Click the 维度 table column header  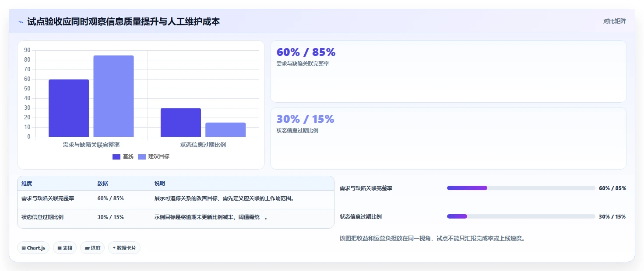pyautogui.click(x=27, y=184)
